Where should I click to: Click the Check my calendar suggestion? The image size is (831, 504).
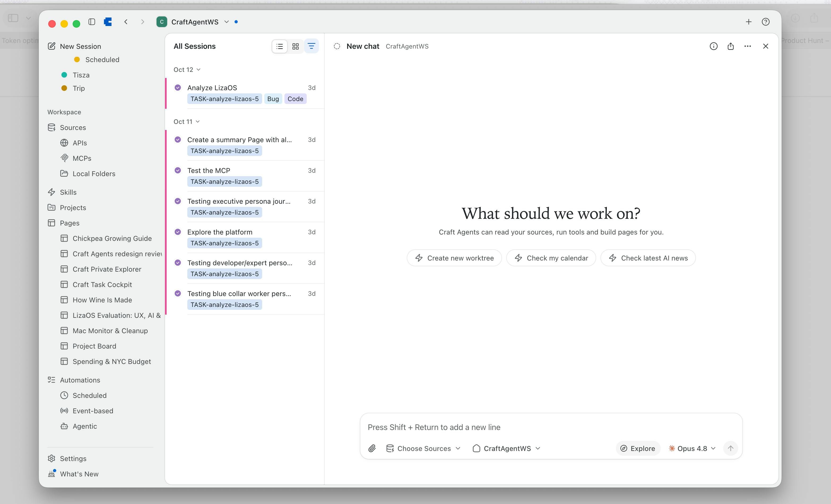click(551, 258)
